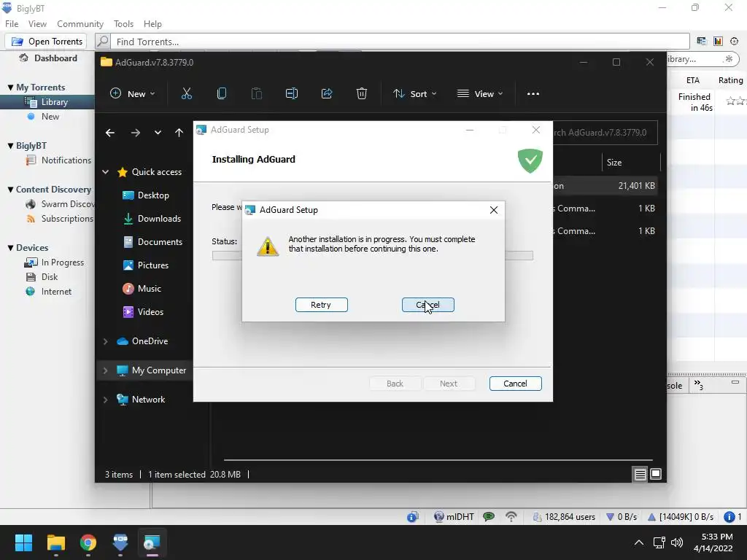Open Google Chrome from the taskbar
747x560 pixels.
pos(88,542)
